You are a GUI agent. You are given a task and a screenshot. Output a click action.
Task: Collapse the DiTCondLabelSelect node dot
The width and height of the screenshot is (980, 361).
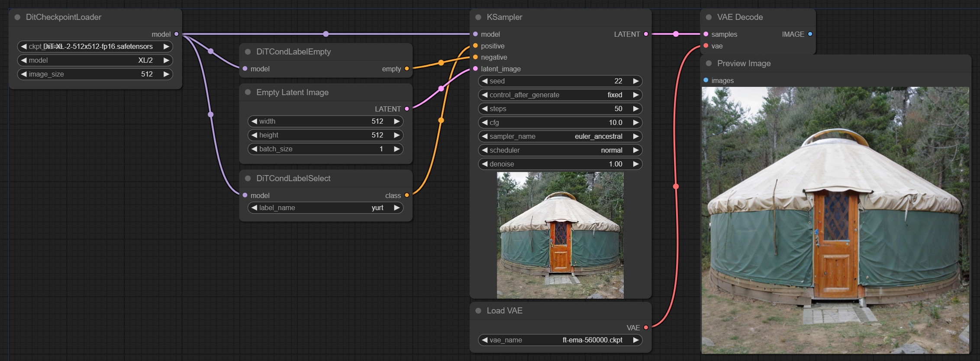tap(248, 178)
